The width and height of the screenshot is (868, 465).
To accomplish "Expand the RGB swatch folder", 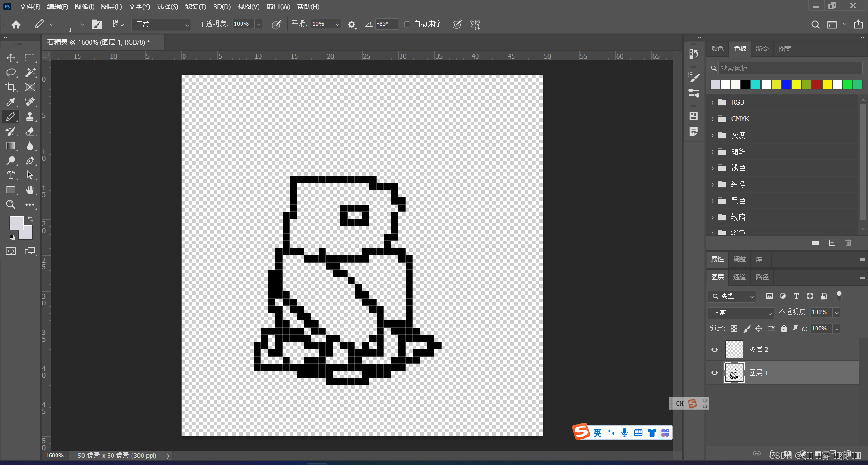I will click(x=712, y=103).
